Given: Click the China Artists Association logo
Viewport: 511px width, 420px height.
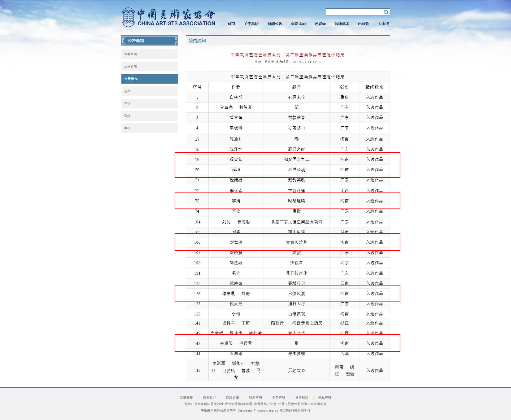Looking at the screenshot, I should pos(168,17).
